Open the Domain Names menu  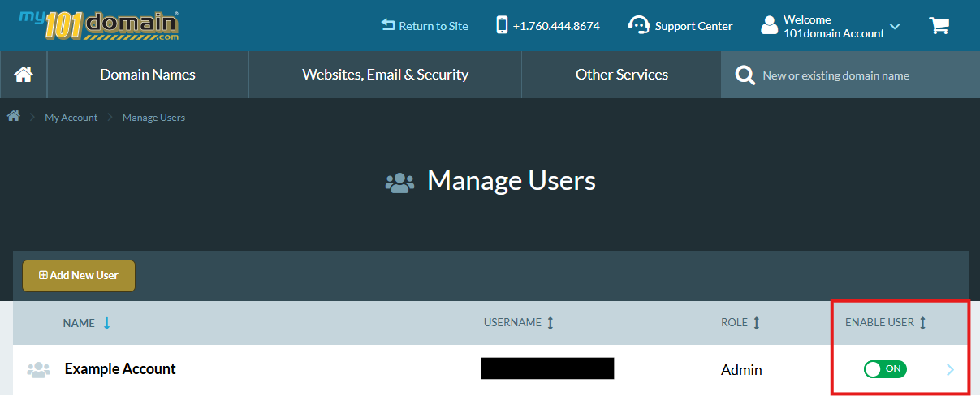point(148,75)
